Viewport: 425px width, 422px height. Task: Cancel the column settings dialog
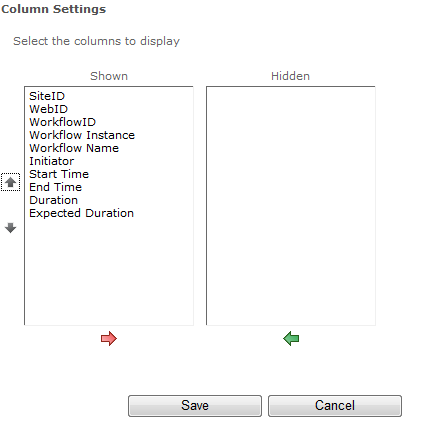tap(335, 406)
